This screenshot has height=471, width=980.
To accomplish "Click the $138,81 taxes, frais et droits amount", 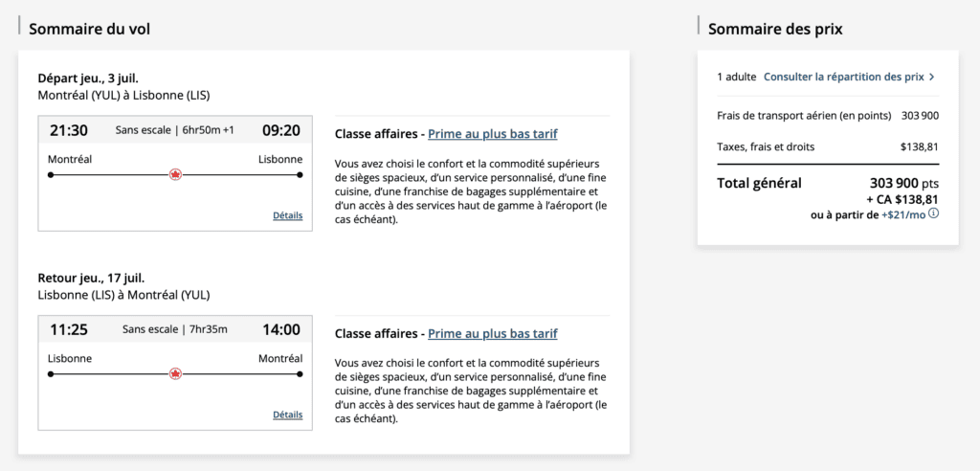I will click(919, 147).
